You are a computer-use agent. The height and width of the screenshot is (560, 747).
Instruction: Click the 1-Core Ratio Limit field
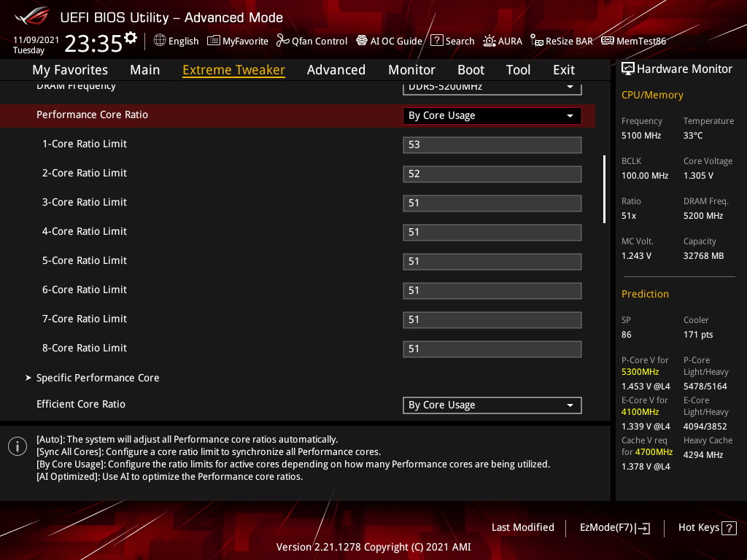click(492, 145)
